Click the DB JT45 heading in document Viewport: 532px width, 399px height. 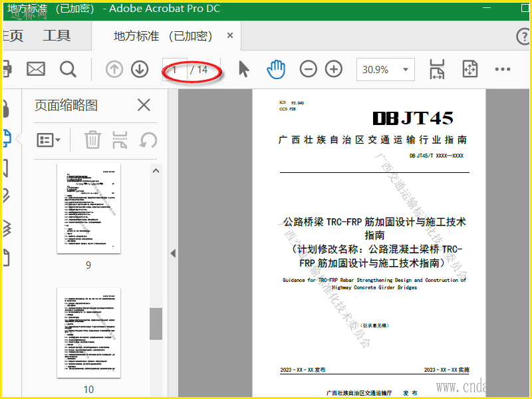pos(413,118)
